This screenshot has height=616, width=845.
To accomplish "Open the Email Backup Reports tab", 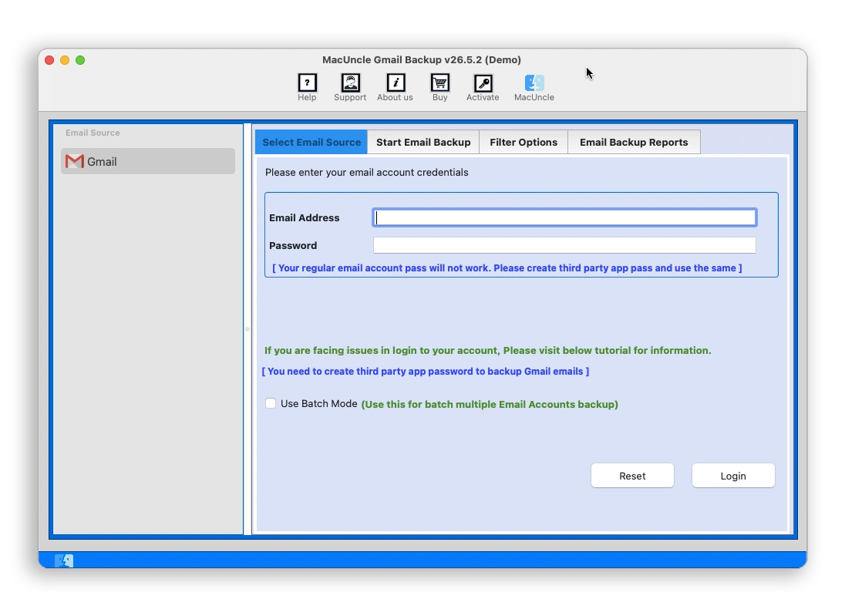I will pyautogui.click(x=634, y=142).
